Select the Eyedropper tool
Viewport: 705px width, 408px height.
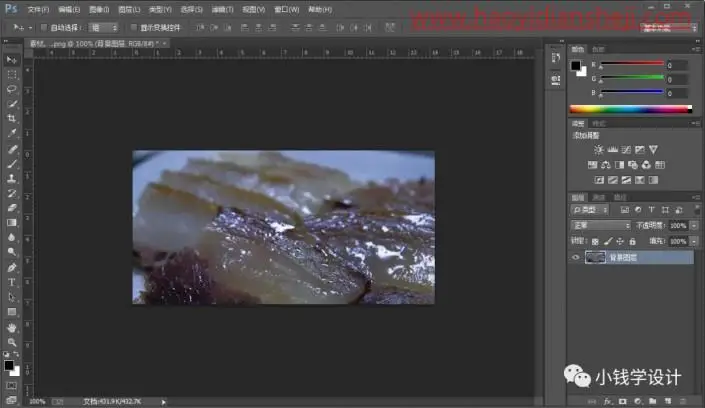[12, 134]
